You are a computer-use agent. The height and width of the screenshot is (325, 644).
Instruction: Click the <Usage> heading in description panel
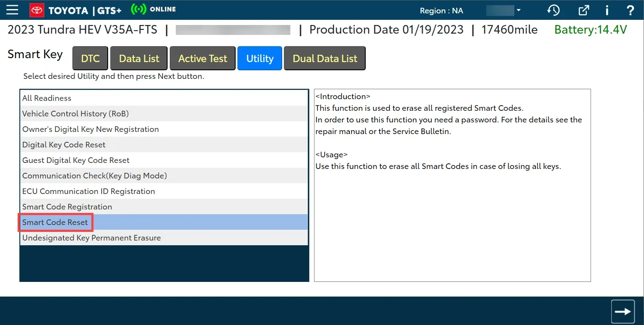pyautogui.click(x=332, y=154)
